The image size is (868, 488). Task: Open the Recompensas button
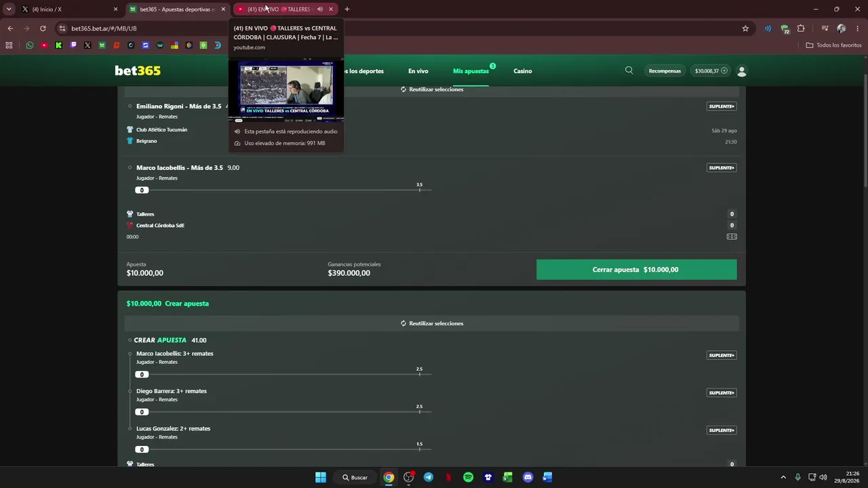point(665,71)
